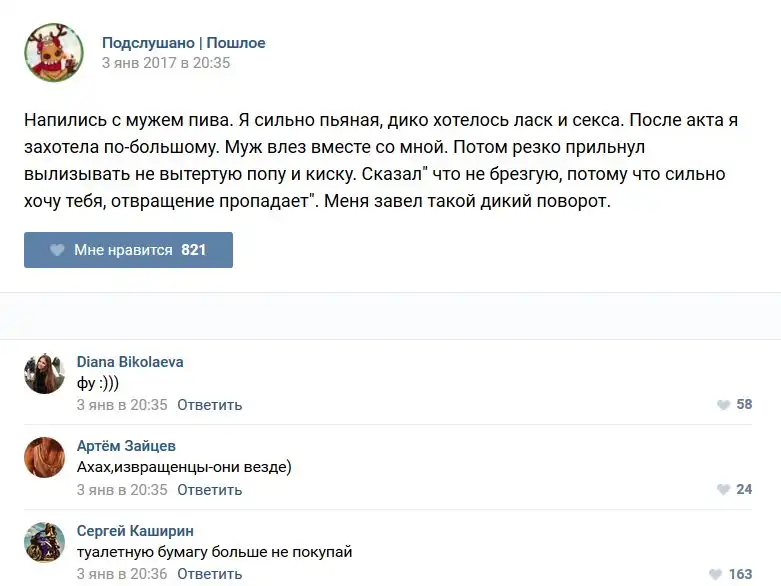Click the heart icon beside 163 likes
Viewport: 781px width, 586px height.
716,574
